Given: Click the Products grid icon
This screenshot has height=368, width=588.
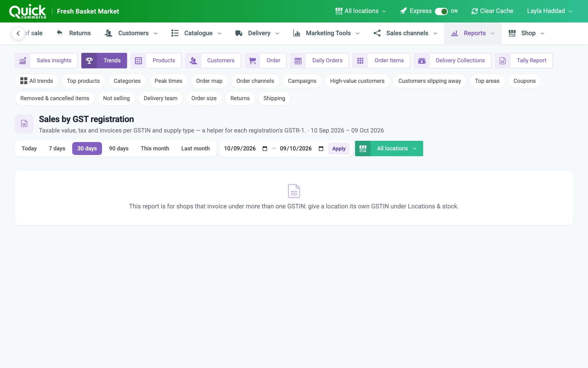Looking at the screenshot, I should click(138, 61).
